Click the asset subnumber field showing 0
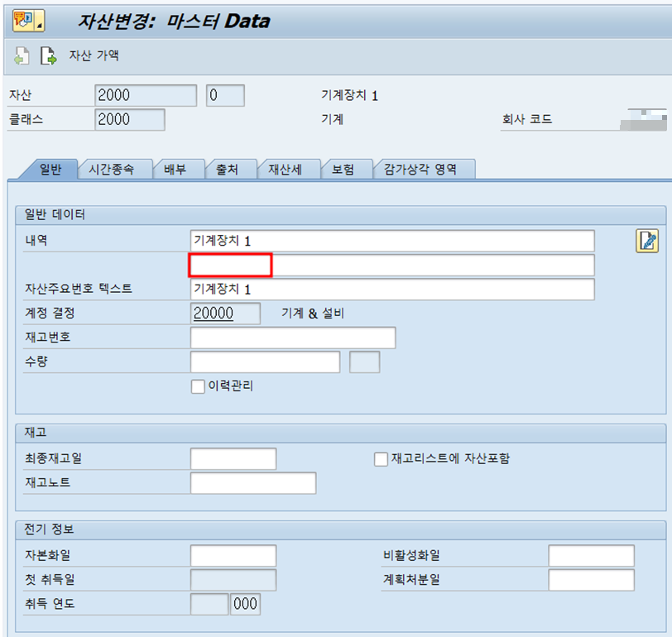The width and height of the screenshot is (672, 637). [x=225, y=95]
